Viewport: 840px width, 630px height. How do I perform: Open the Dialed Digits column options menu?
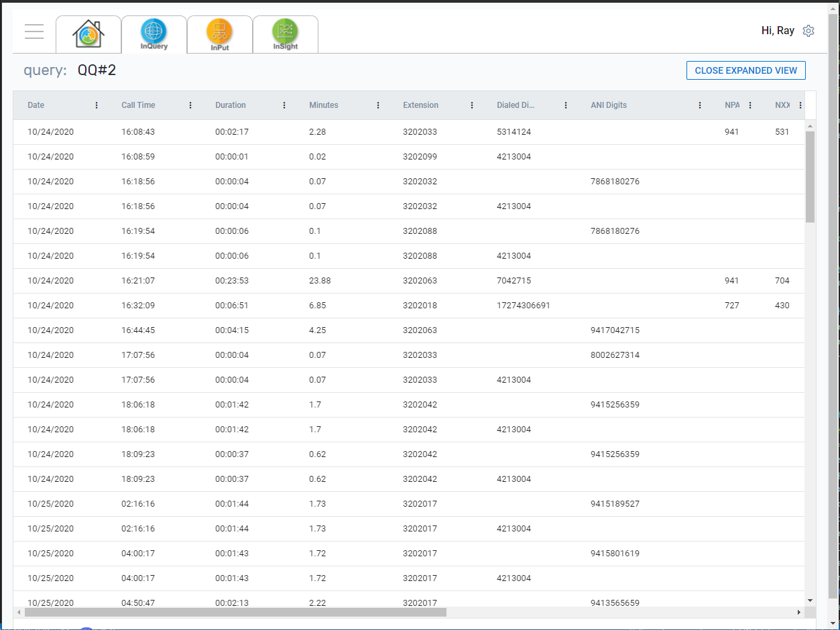[x=566, y=105]
